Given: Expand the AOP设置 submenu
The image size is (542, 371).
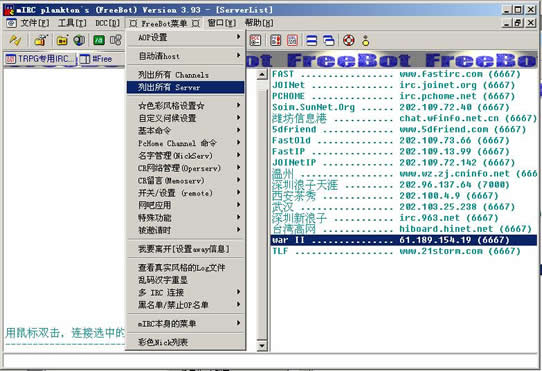Looking at the screenshot, I should [x=186, y=37].
